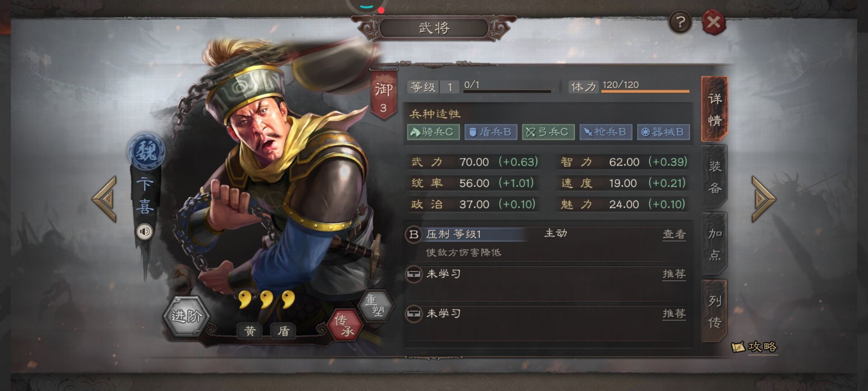Tap the 进阶 hexagon button
The height and width of the screenshot is (391, 868).
click(186, 316)
